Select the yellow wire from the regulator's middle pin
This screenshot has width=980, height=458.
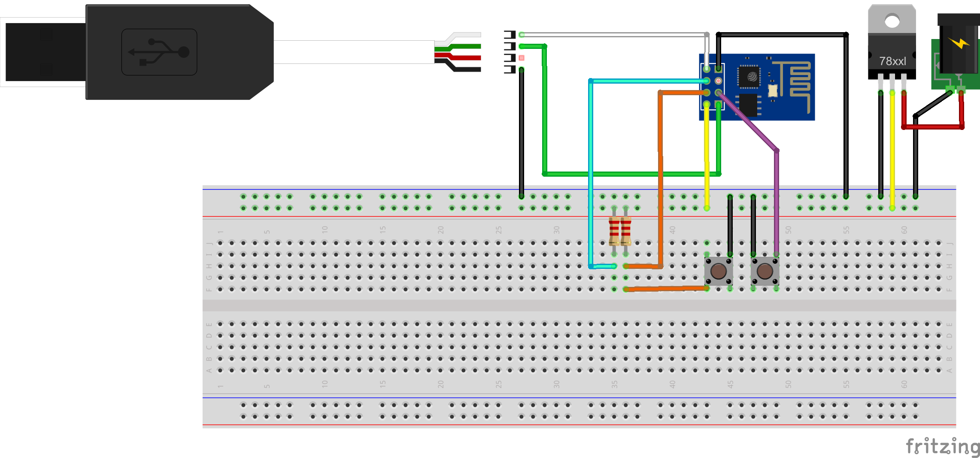tap(892, 150)
